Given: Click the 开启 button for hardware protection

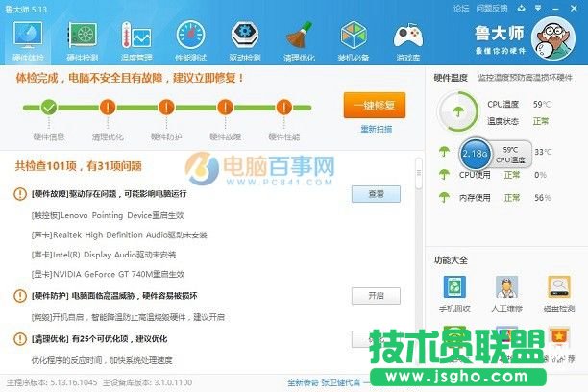Looking at the screenshot, I should tap(376, 296).
